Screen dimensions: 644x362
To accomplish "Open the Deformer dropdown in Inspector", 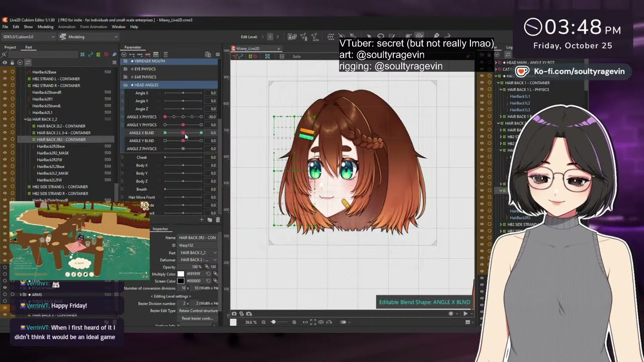I will [198, 260].
